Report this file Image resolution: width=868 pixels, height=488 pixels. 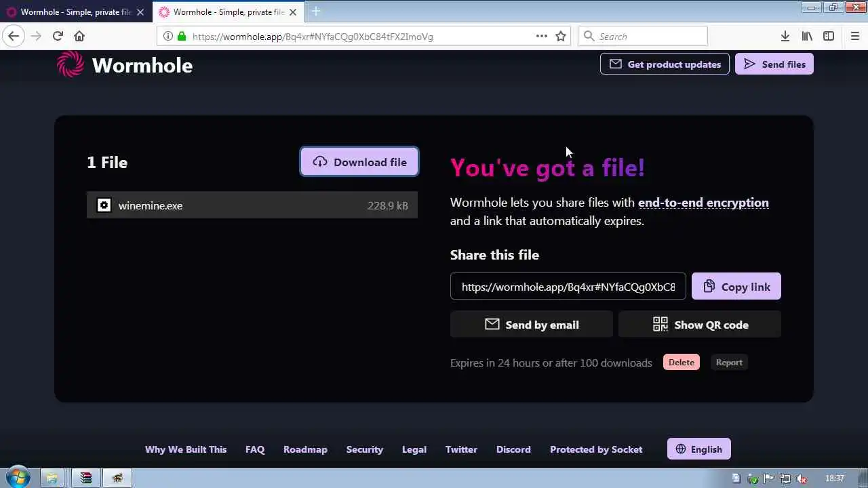coord(729,363)
